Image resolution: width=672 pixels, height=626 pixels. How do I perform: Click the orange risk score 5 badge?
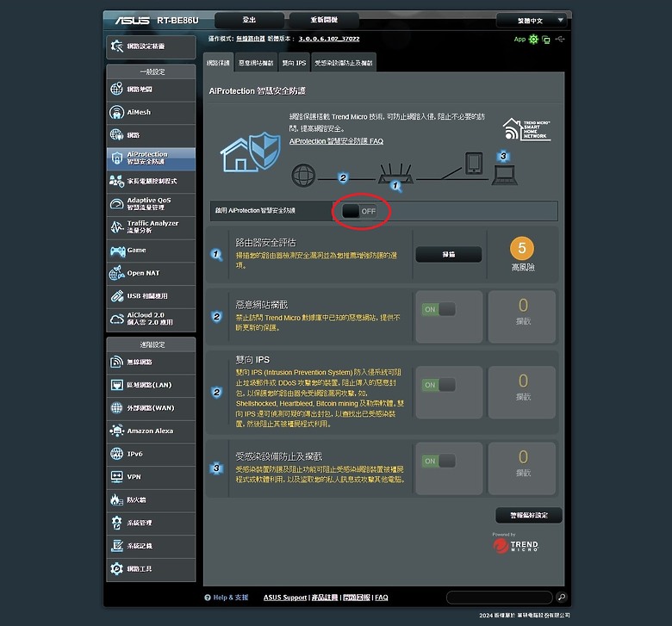click(x=522, y=248)
